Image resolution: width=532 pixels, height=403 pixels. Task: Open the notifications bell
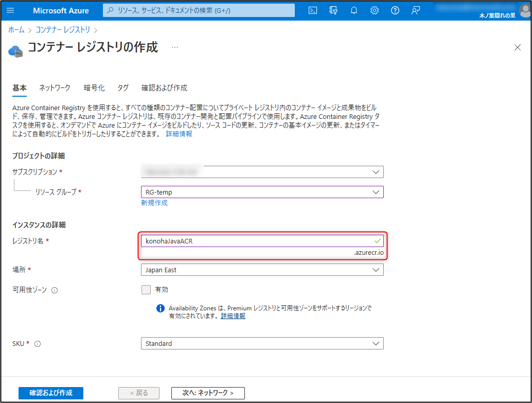click(x=354, y=10)
